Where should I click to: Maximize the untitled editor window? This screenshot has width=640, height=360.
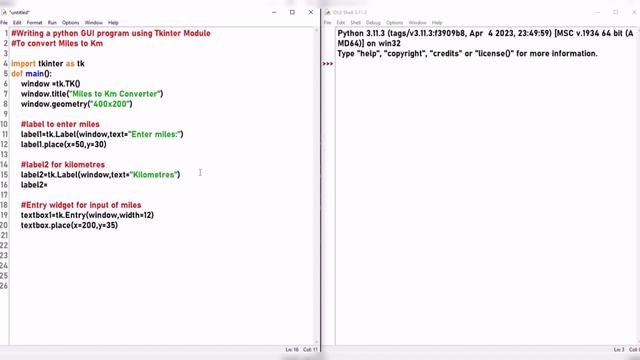pos(292,12)
